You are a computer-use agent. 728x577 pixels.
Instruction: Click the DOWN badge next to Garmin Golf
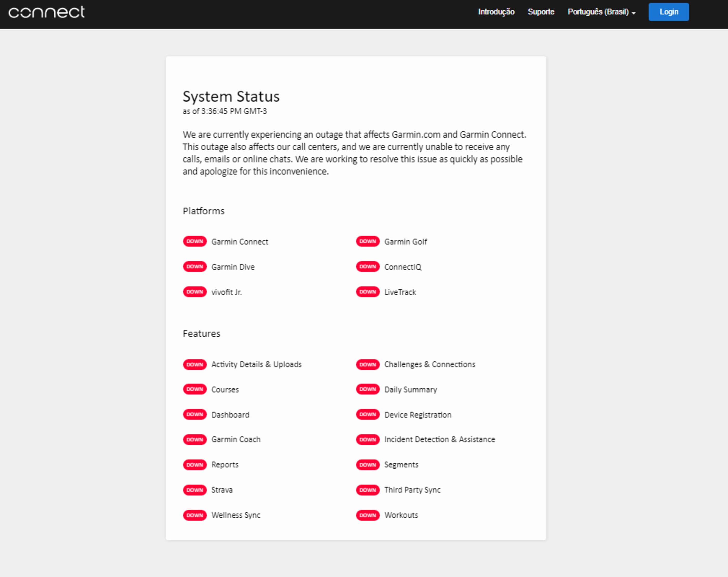click(367, 241)
